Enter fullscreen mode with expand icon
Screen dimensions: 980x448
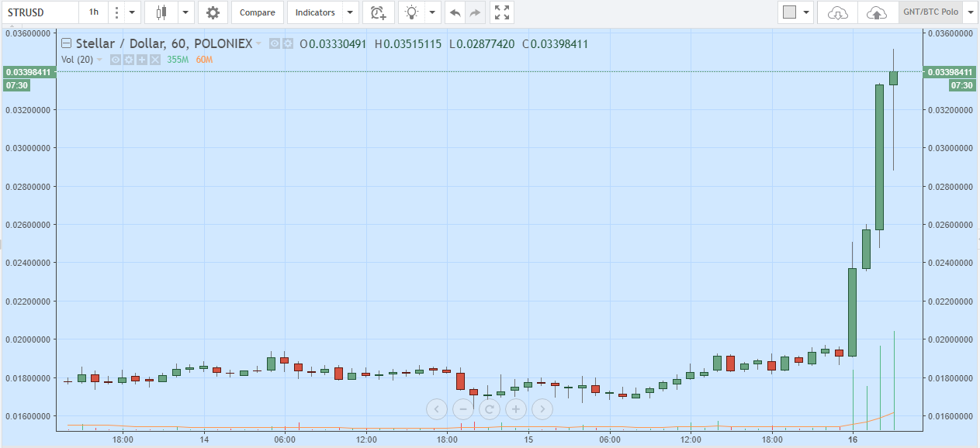[502, 12]
